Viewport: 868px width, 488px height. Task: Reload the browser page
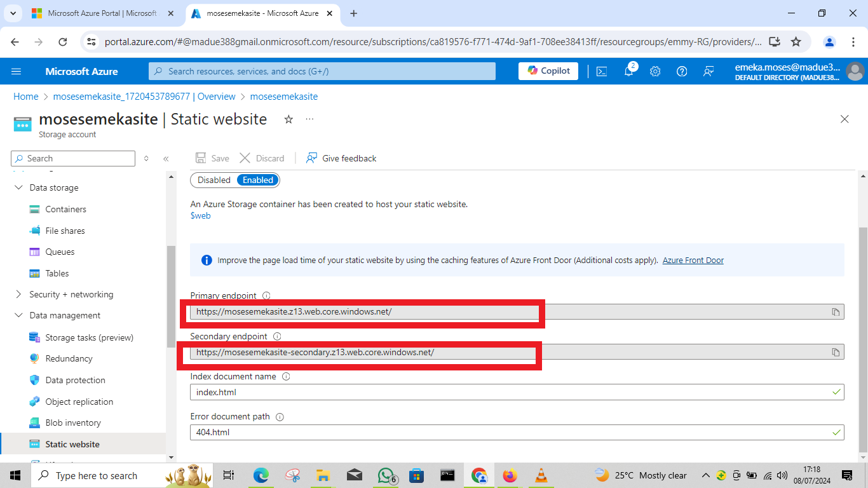click(x=63, y=42)
